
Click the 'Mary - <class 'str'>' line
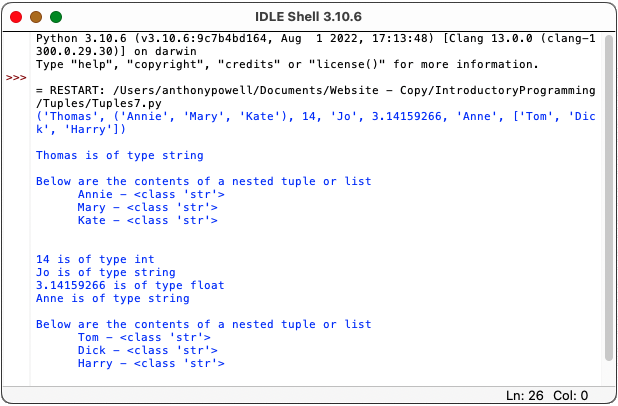tap(147, 207)
